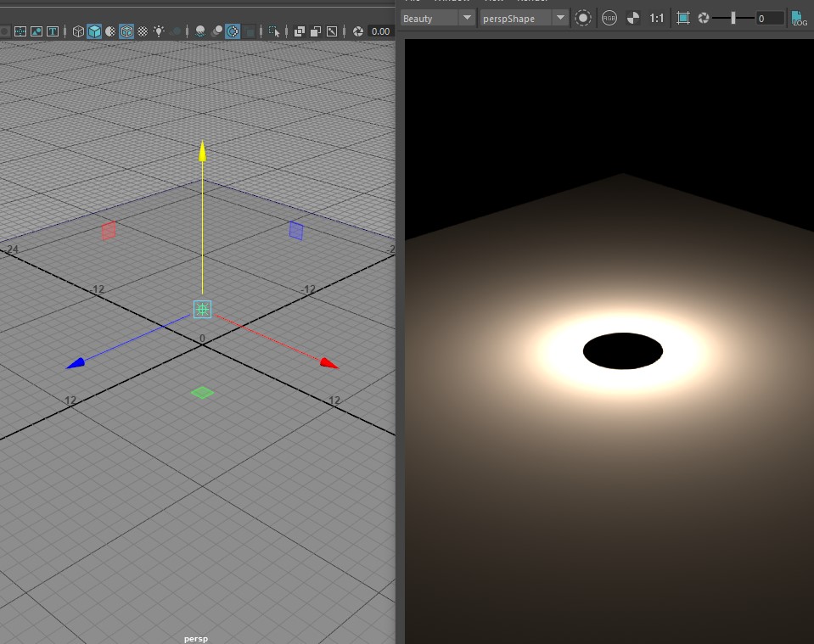
Task: Select the yellow Y-axis move arrow
Action: tap(202, 151)
